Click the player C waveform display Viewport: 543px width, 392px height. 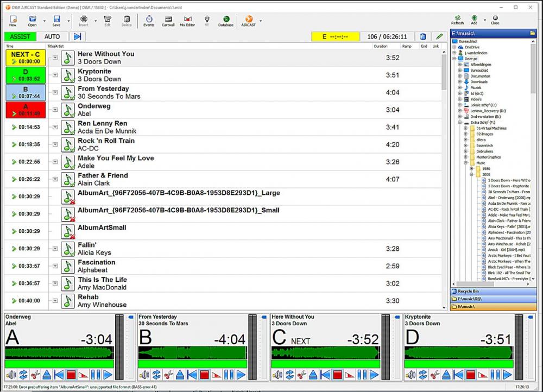(325, 352)
